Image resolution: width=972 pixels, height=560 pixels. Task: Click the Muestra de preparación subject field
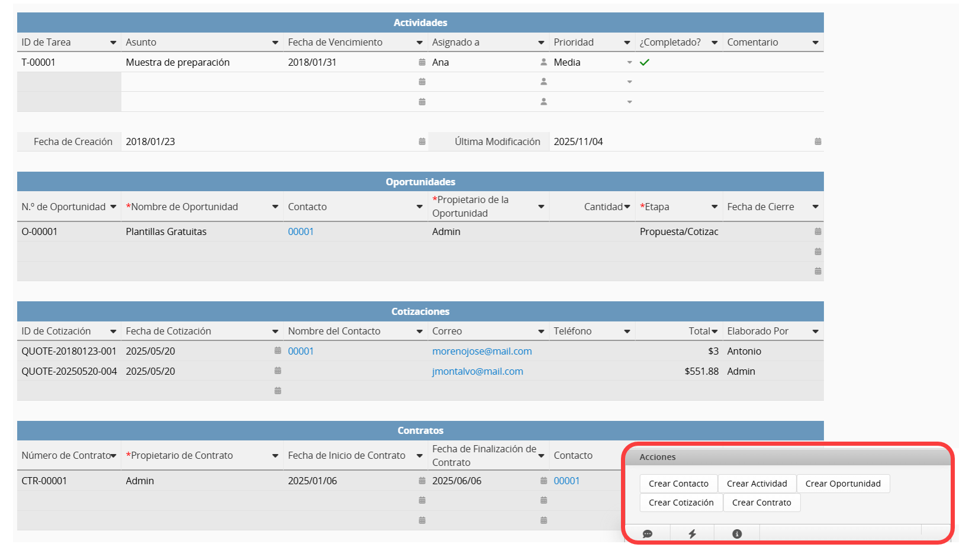point(178,62)
